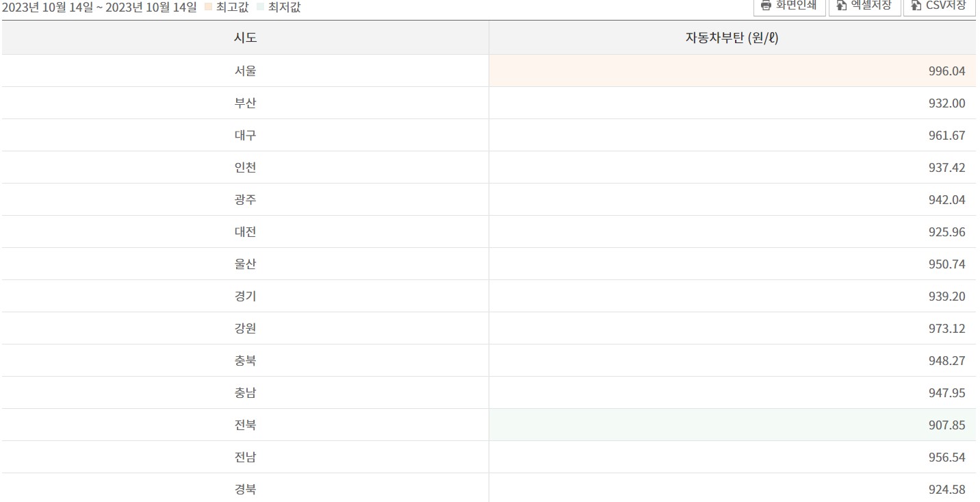The height and width of the screenshot is (502, 980).
Task: Click the CSV저장 export button
Action: [940, 5]
